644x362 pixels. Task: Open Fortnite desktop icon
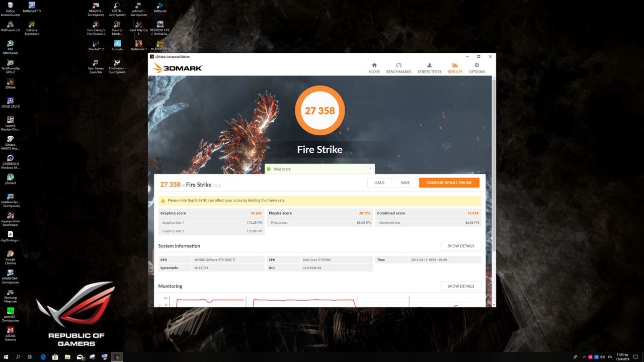tap(117, 45)
